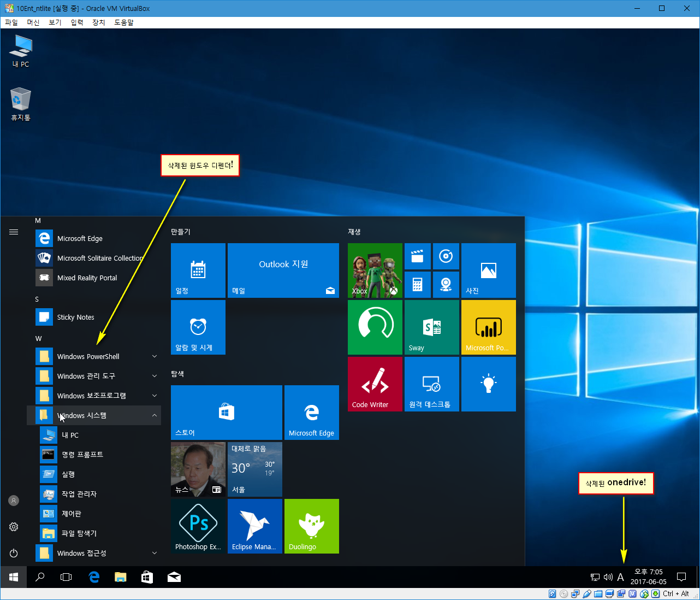Launch Microsoft Solitaire Collection
Screen dimensions: 700x600
[94, 258]
